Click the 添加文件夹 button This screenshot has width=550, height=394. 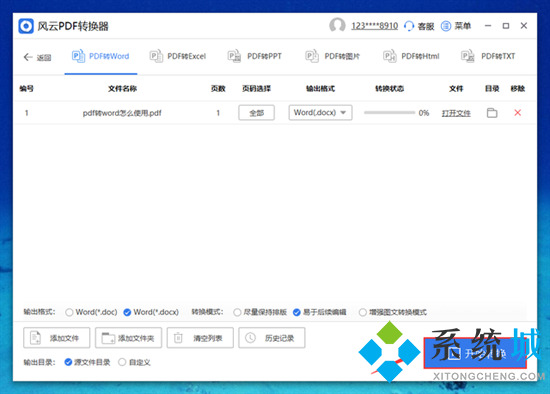tap(128, 338)
